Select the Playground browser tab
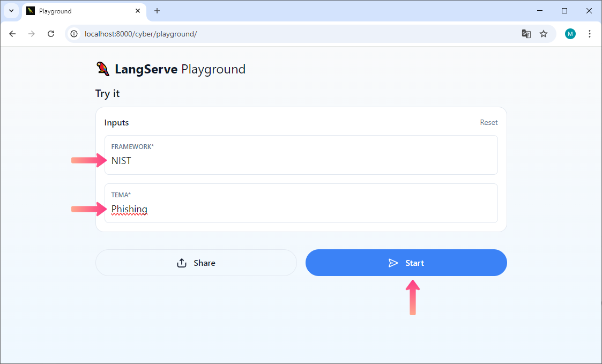The width and height of the screenshot is (602, 364). pos(84,11)
